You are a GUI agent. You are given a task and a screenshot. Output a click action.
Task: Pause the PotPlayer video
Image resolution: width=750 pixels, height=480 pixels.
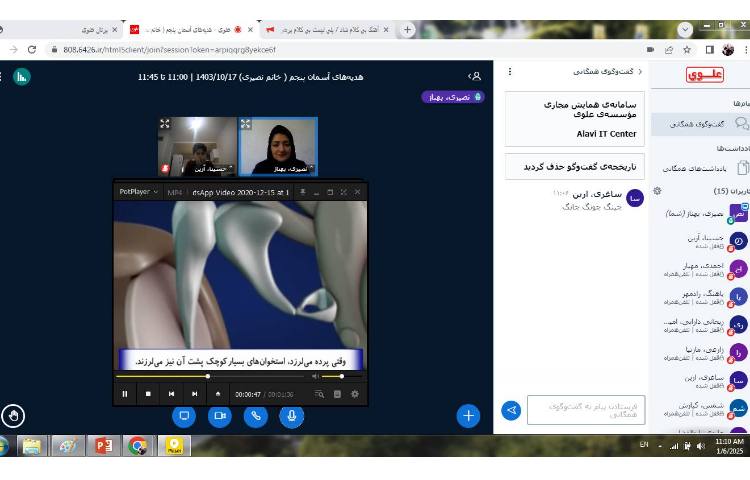(125, 394)
